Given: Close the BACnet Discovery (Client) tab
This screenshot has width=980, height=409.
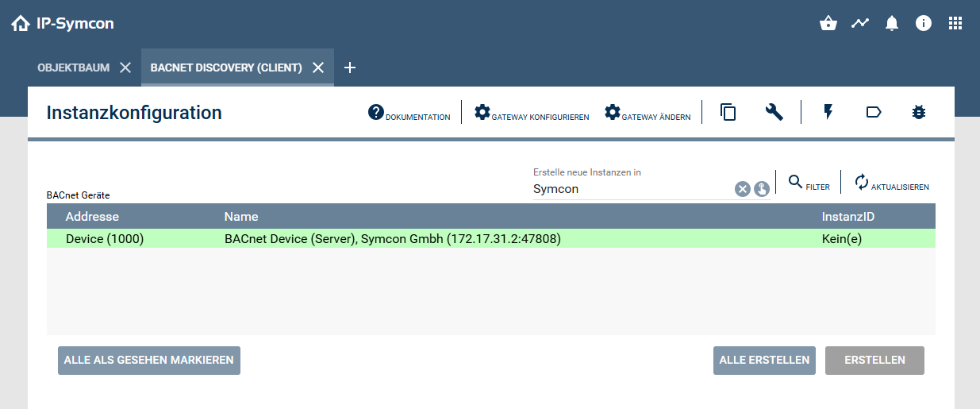Looking at the screenshot, I should tap(318, 68).
